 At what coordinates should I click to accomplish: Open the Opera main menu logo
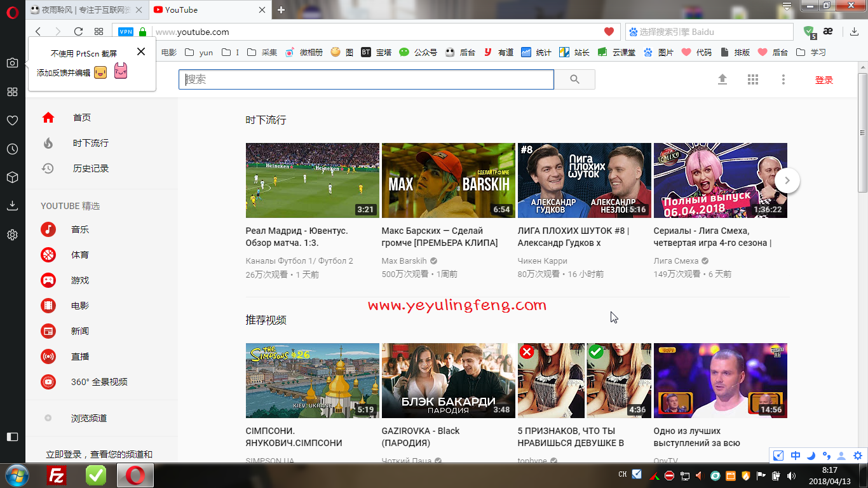(x=12, y=12)
